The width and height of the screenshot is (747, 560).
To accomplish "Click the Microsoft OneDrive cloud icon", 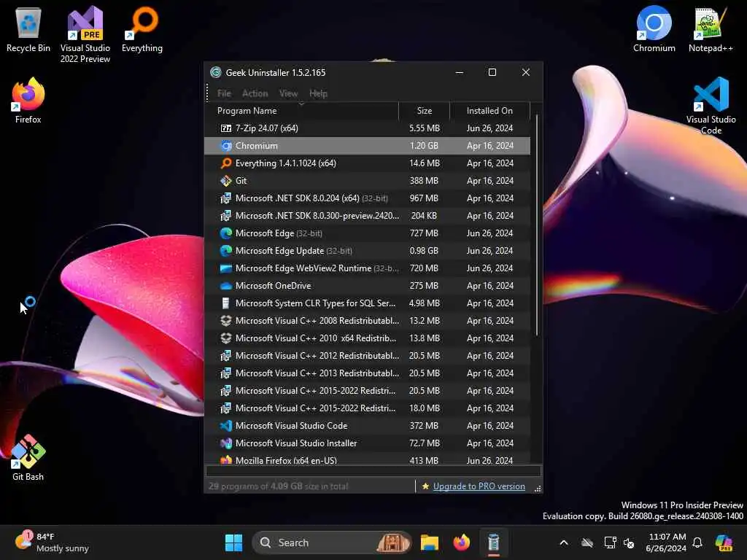I will click(x=226, y=286).
